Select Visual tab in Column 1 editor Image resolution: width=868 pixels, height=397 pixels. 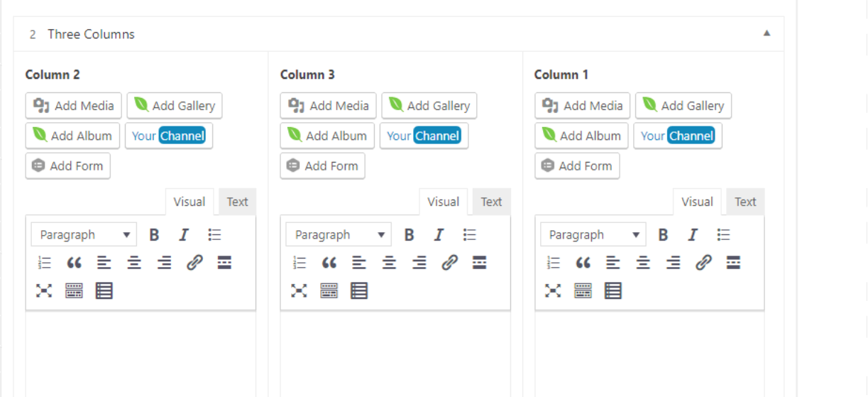tap(697, 202)
